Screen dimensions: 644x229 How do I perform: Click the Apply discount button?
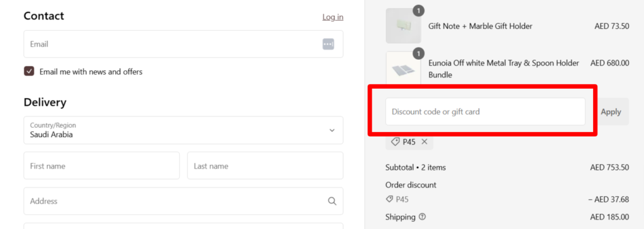click(x=611, y=111)
